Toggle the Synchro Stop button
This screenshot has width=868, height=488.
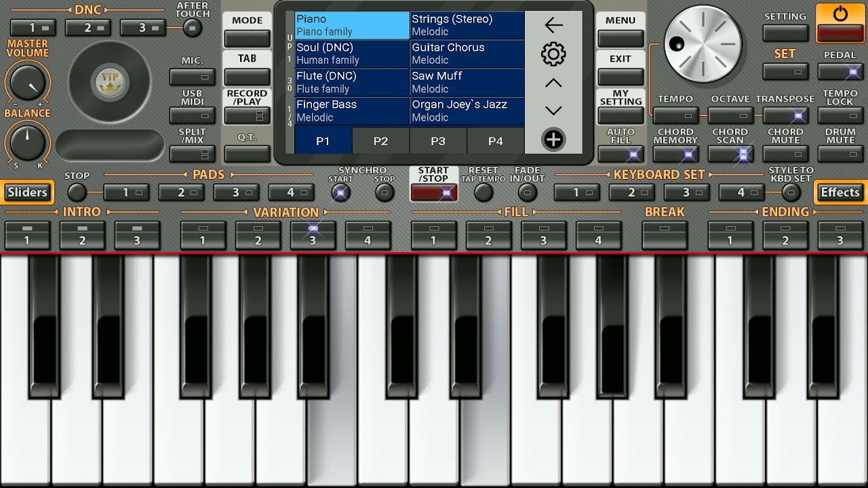click(384, 192)
